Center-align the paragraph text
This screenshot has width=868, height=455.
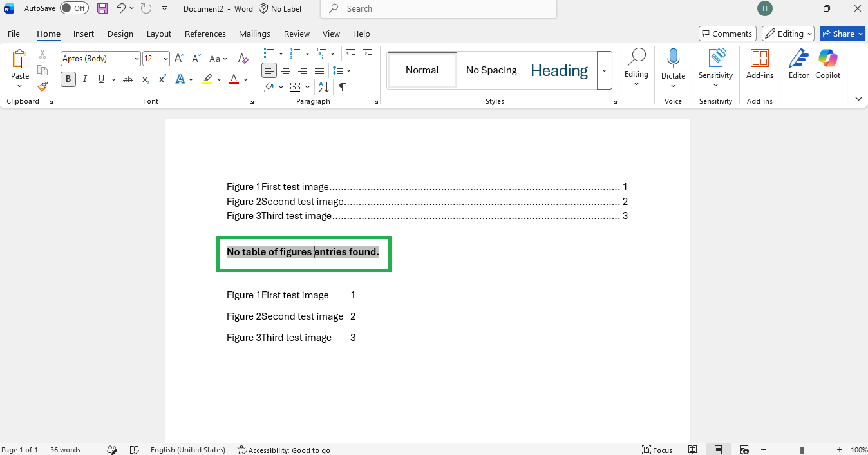286,70
